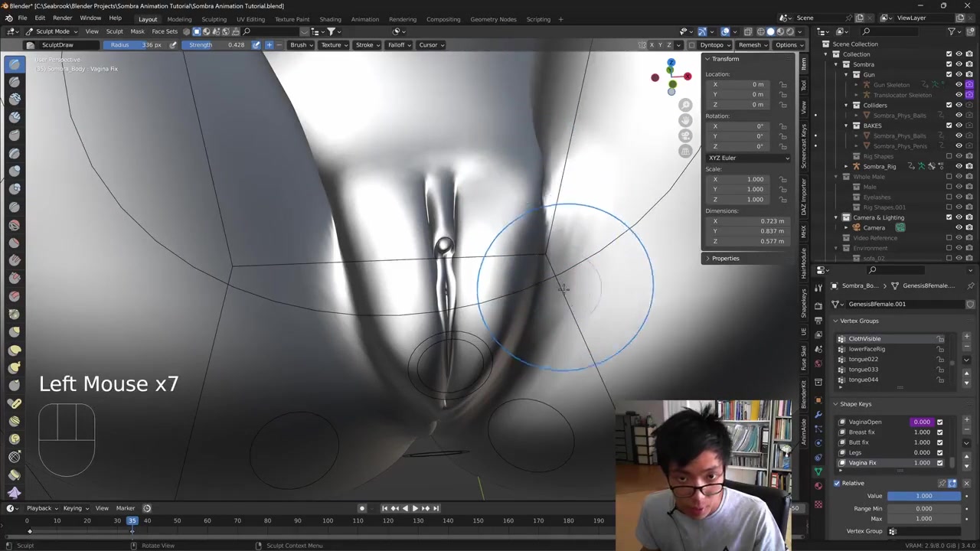The height and width of the screenshot is (551, 980).
Task: Click the viewport zoom magnifier gizmo icon
Action: point(685,105)
